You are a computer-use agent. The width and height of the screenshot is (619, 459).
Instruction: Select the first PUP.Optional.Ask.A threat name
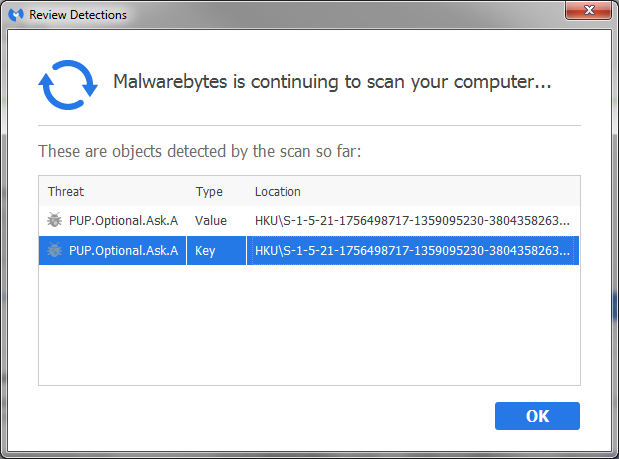(123, 220)
